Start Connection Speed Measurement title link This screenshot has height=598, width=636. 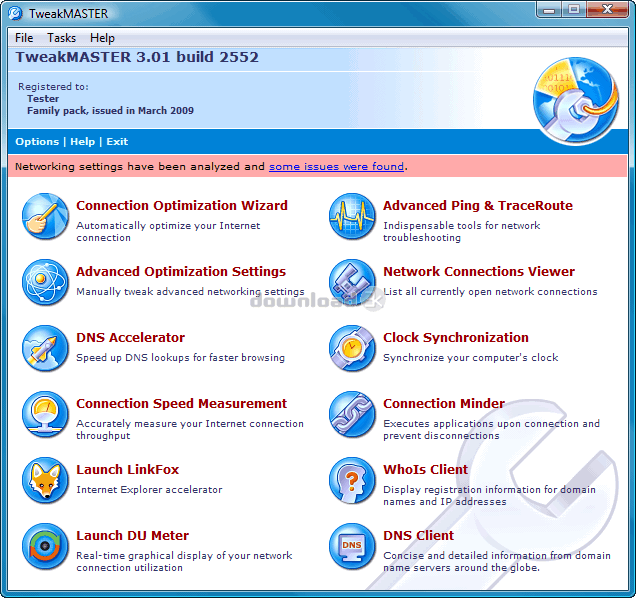(x=181, y=404)
